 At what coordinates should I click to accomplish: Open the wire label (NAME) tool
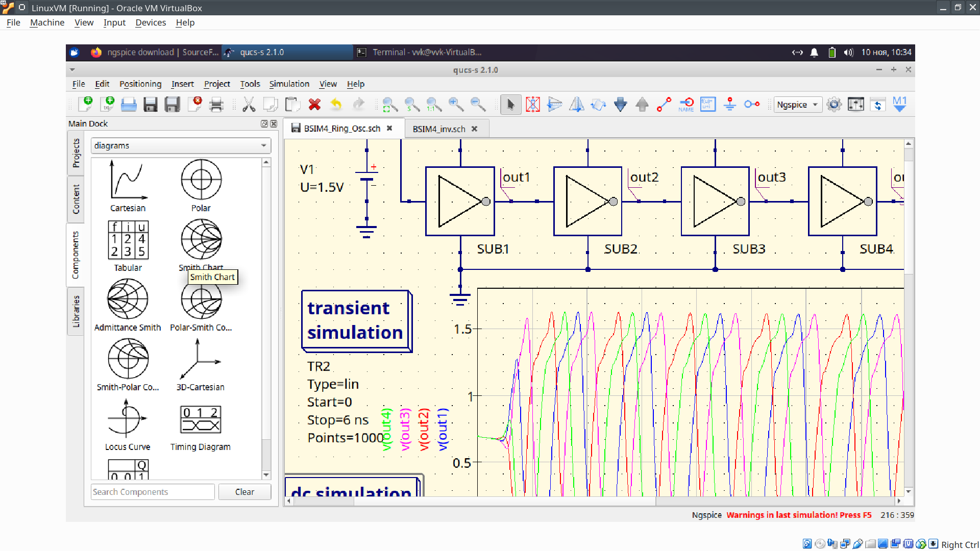pyautogui.click(x=687, y=105)
